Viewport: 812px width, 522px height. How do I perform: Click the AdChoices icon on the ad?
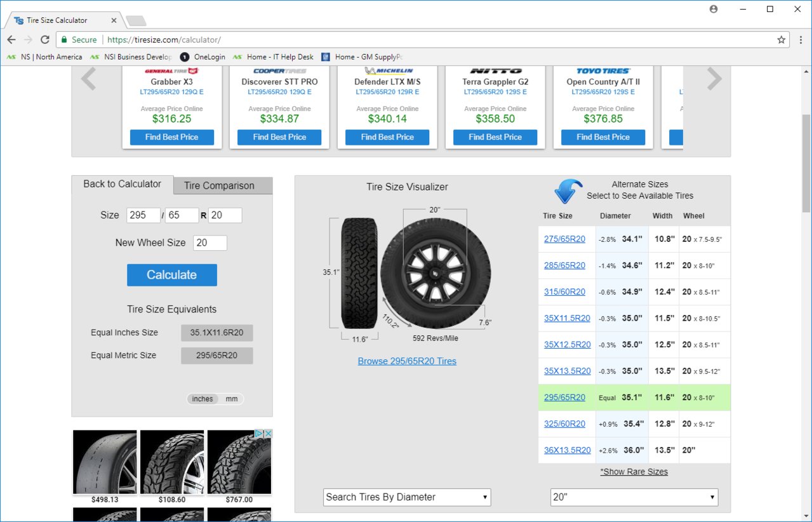click(x=259, y=434)
